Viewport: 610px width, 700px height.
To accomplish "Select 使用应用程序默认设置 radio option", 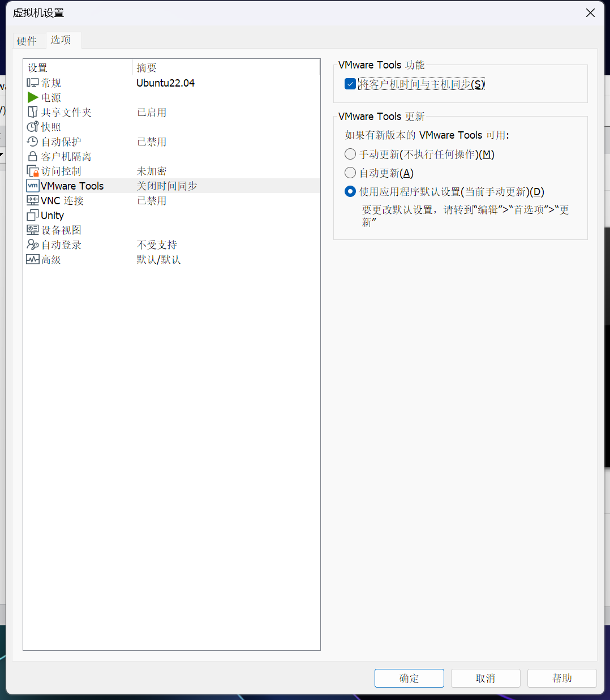I will pos(350,191).
